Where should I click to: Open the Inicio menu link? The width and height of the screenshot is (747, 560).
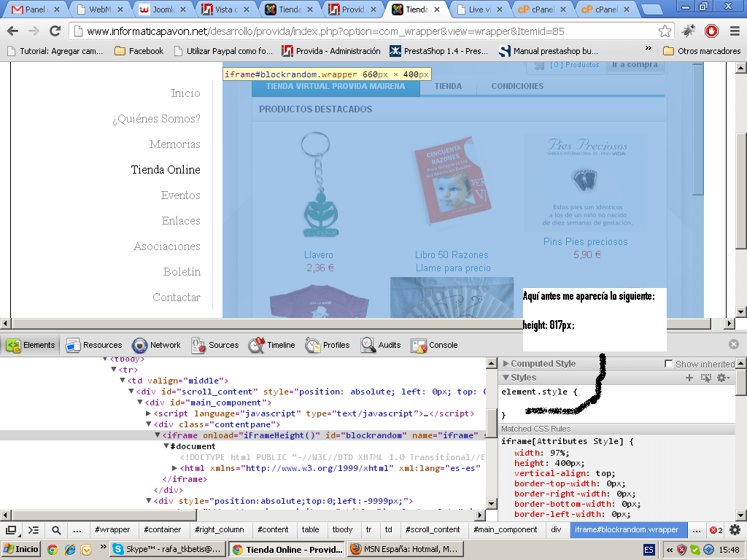(x=185, y=93)
